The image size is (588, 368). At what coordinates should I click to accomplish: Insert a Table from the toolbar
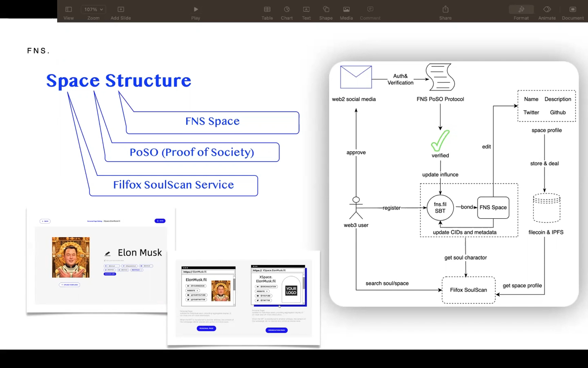pyautogui.click(x=267, y=13)
